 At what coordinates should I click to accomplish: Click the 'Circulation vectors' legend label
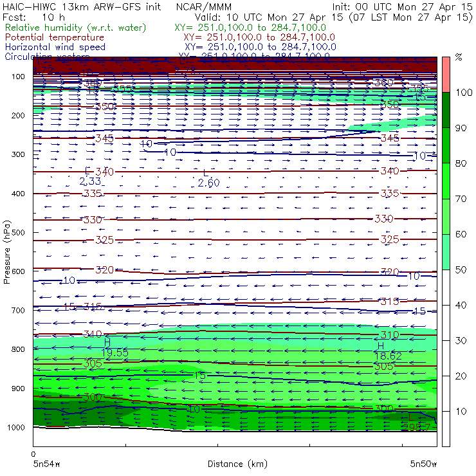pos(47,57)
